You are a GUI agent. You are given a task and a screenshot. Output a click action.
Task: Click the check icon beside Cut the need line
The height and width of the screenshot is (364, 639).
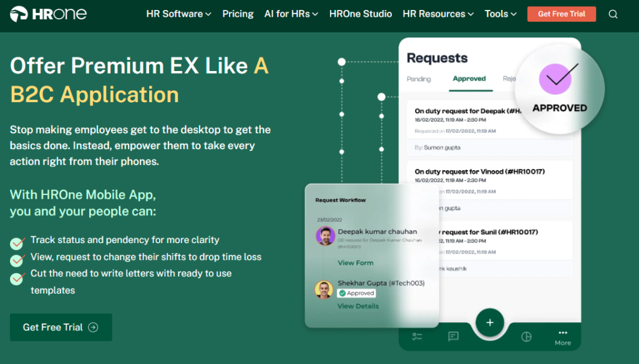[17, 278]
